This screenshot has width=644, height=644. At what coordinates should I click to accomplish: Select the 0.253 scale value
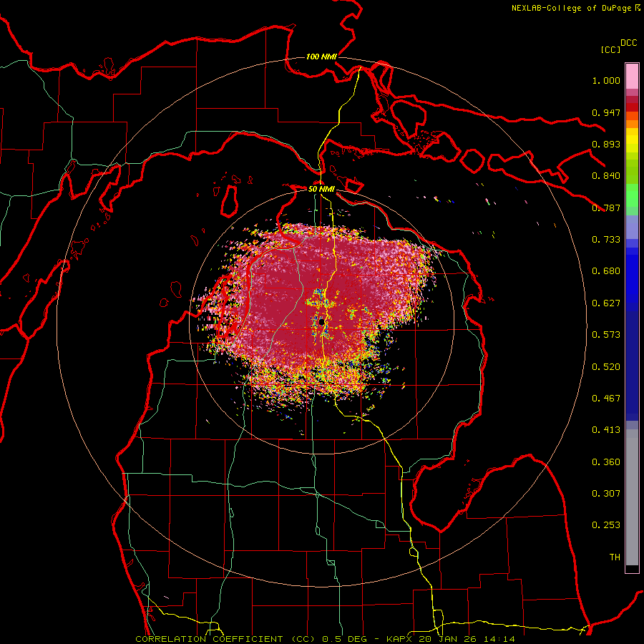click(606, 525)
